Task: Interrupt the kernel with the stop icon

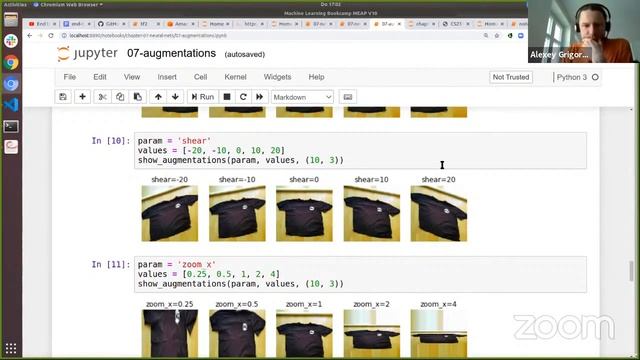Action: coord(227,97)
